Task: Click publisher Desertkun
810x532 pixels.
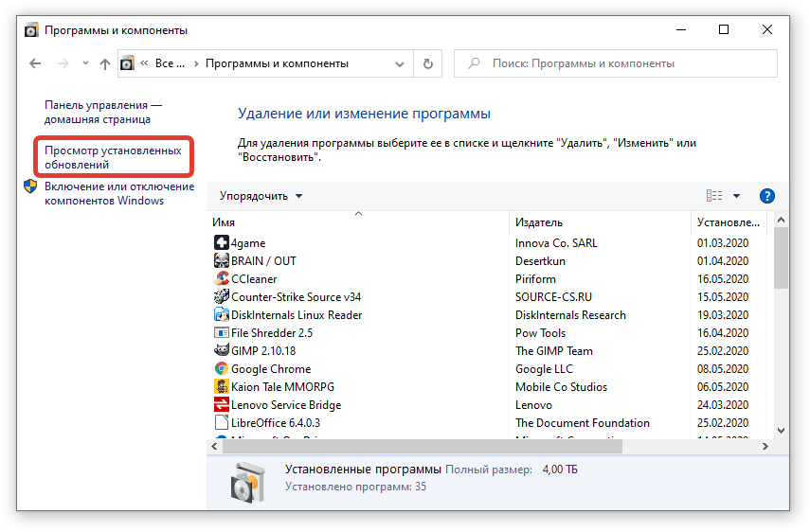Action: pyautogui.click(x=540, y=261)
